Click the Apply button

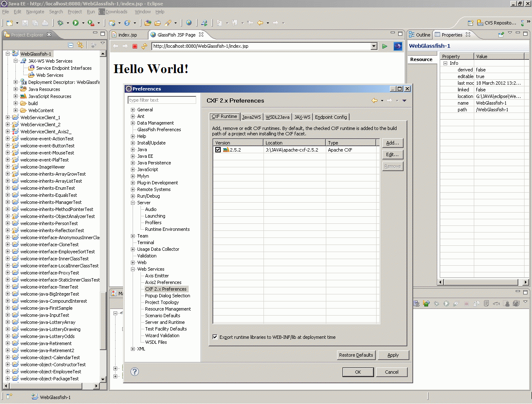pos(393,355)
